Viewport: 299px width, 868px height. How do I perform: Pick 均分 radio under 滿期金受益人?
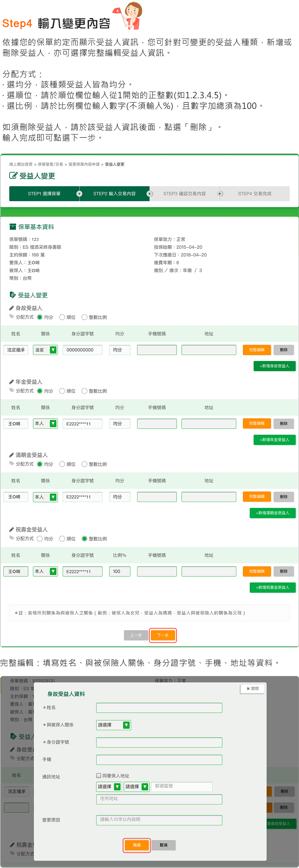pos(40,464)
